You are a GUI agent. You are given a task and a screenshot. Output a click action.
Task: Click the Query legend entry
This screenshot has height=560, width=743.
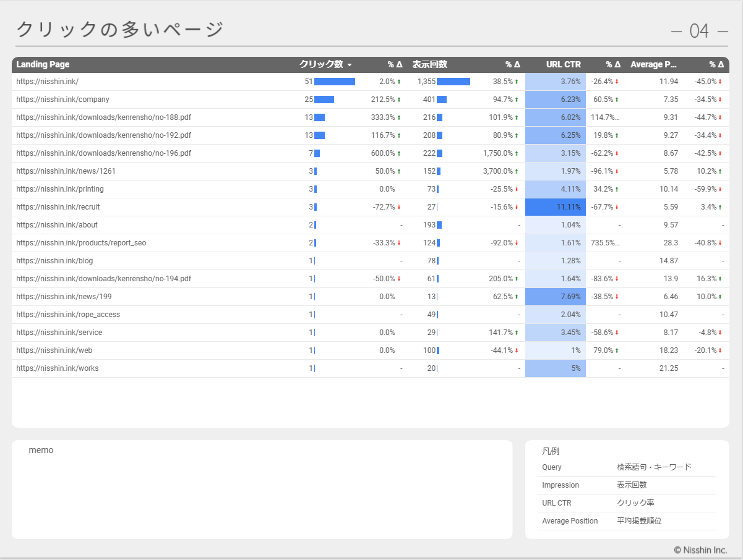point(552,467)
